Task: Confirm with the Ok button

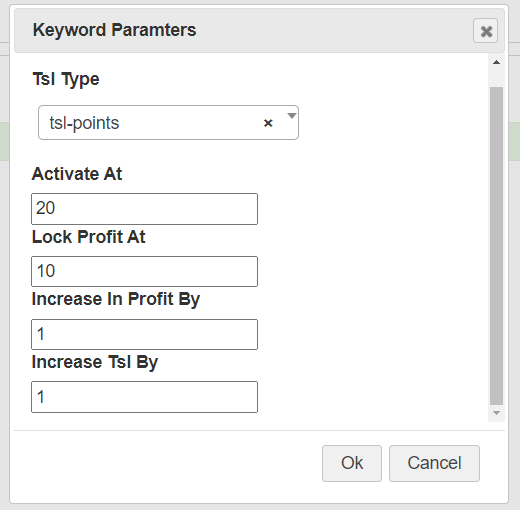Action: click(352, 463)
